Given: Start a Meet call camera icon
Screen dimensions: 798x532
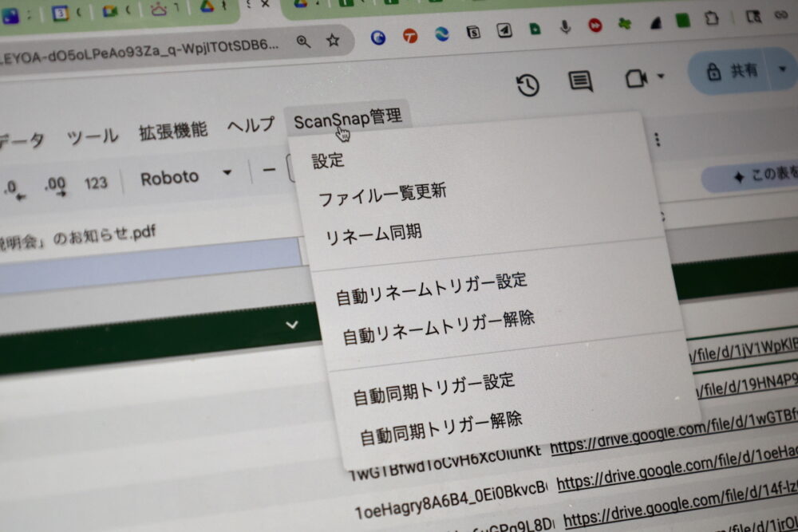Looking at the screenshot, I should click(x=635, y=78).
